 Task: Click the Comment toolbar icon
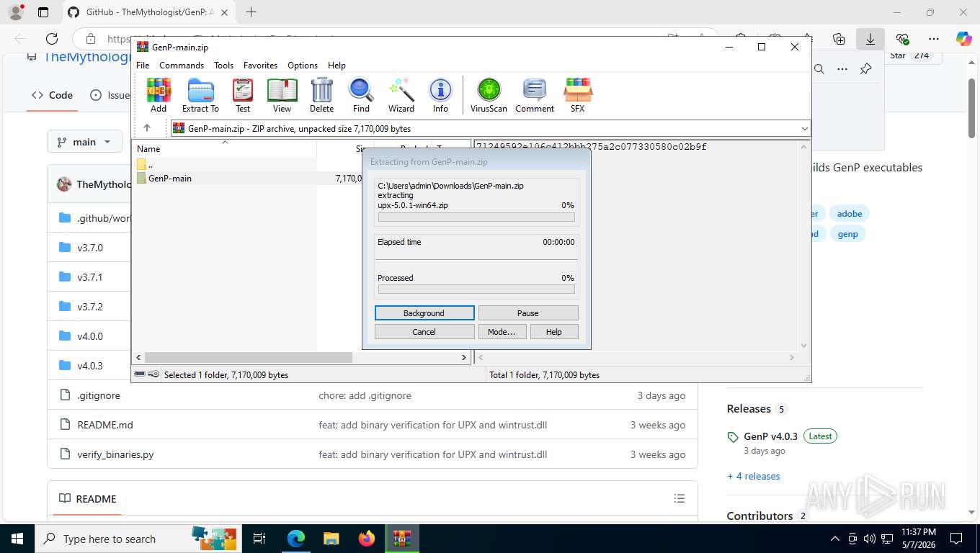click(x=535, y=95)
